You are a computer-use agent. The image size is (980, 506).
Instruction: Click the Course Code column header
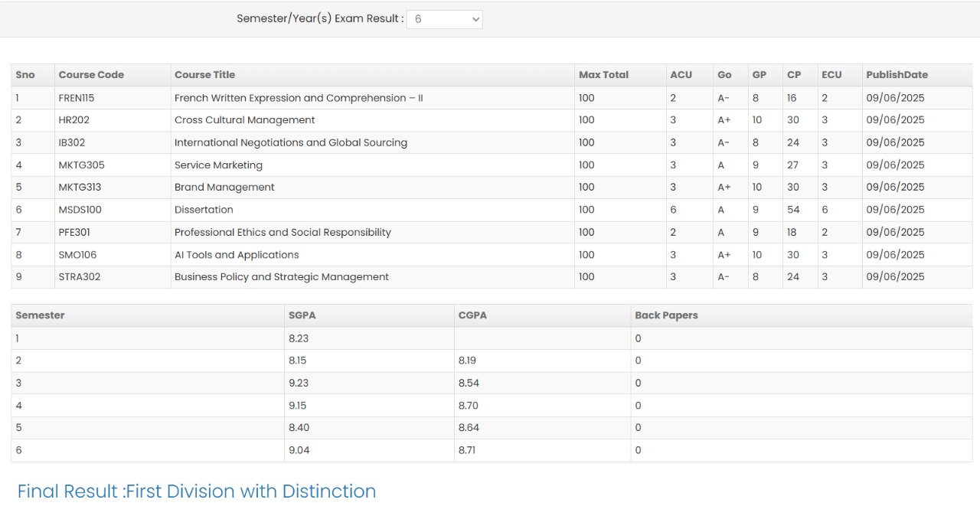coord(91,75)
